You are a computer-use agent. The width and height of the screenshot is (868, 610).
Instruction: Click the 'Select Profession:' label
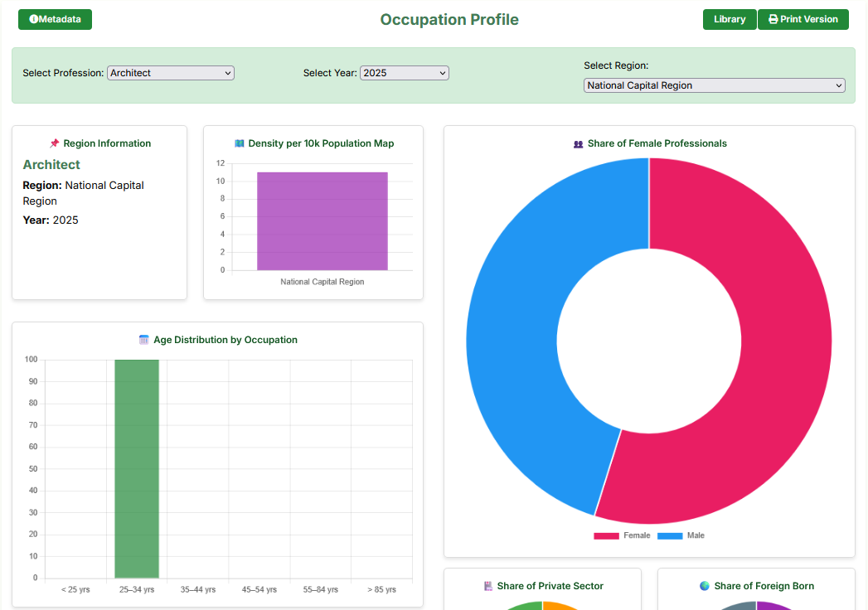63,73
